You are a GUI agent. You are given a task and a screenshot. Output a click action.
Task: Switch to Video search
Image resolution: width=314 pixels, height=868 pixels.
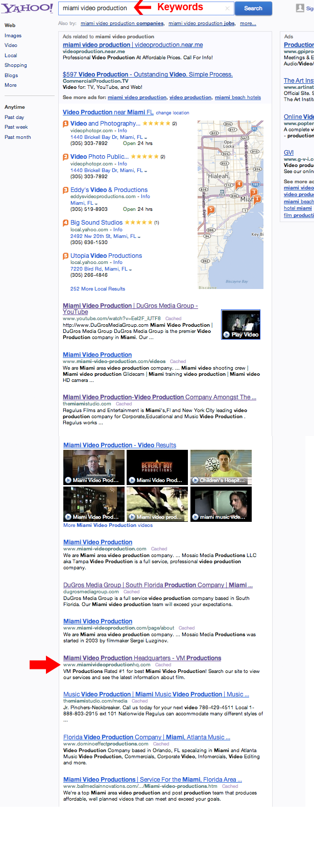(11, 45)
